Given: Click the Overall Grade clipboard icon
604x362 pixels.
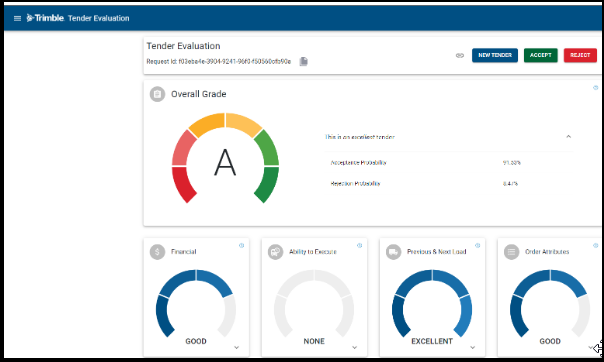Looking at the screenshot, I should pyautogui.click(x=157, y=94).
